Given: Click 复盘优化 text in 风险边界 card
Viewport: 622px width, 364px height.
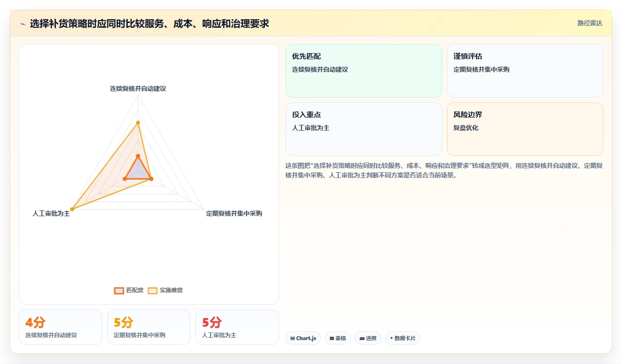Looking at the screenshot, I should pos(466,128).
